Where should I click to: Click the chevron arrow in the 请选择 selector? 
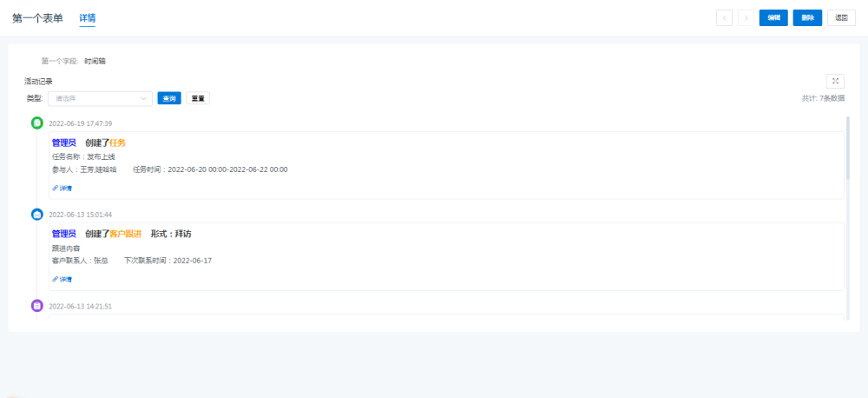[x=144, y=98]
